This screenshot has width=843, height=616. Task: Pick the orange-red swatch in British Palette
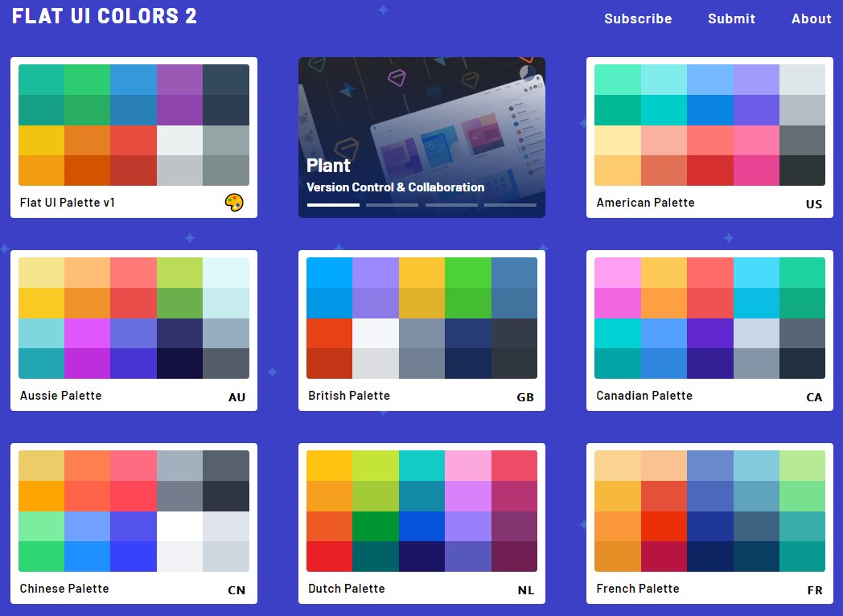point(330,333)
